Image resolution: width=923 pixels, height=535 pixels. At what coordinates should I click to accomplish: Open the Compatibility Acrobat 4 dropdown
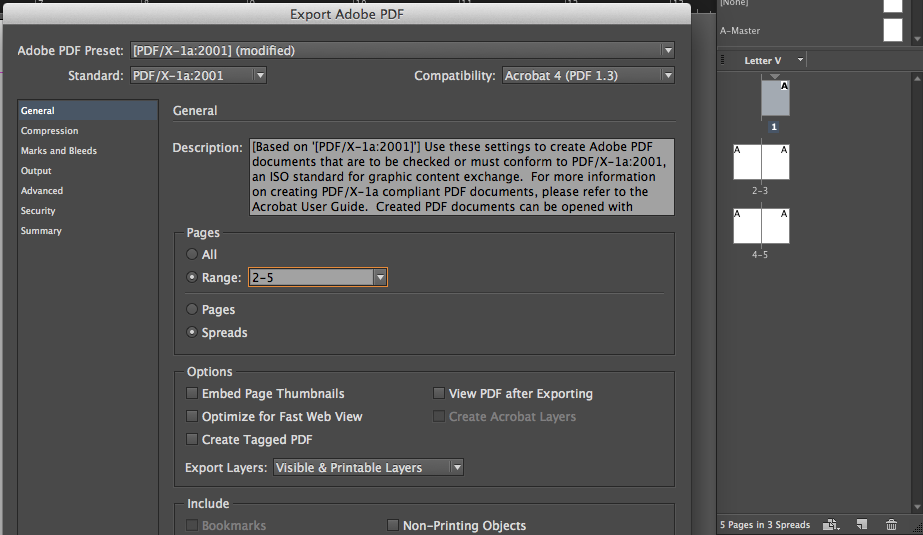tap(588, 75)
